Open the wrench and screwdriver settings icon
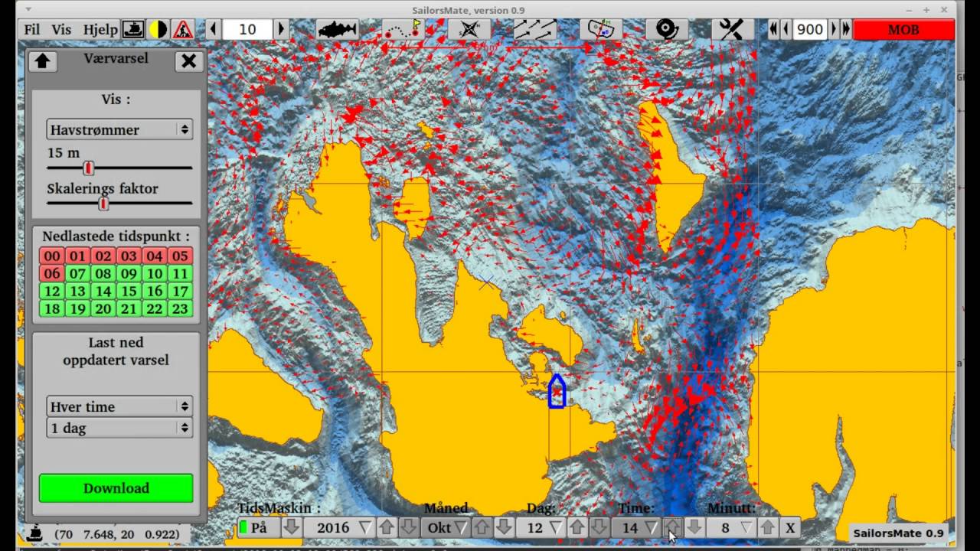Viewport: 980px width, 551px height. click(x=733, y=30)
